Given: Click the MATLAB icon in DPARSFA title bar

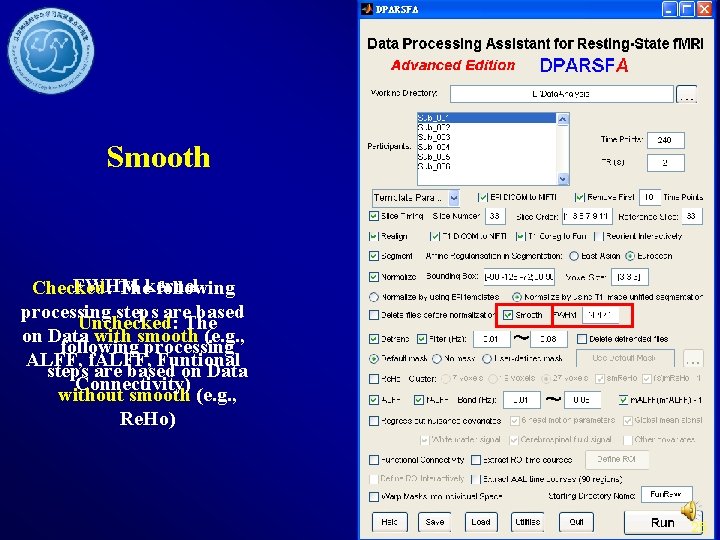Looking at the screenshot, I should (x=366, y=9).
